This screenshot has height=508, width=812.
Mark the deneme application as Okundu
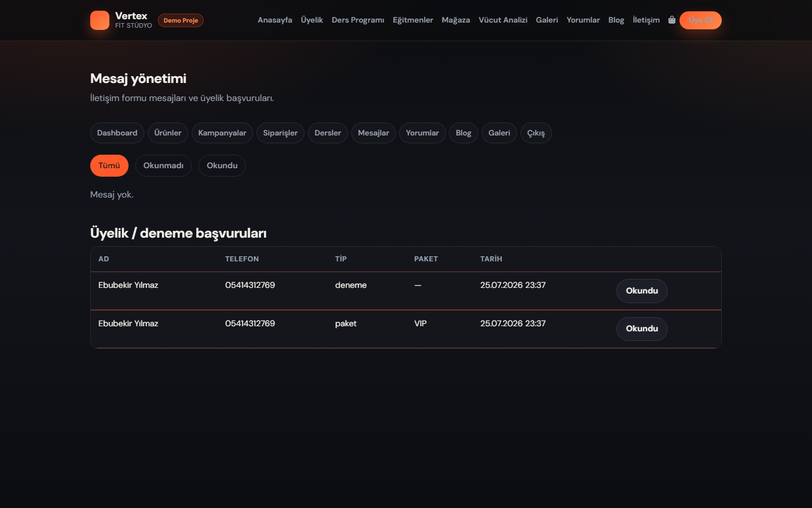click(x=642, y=291)
